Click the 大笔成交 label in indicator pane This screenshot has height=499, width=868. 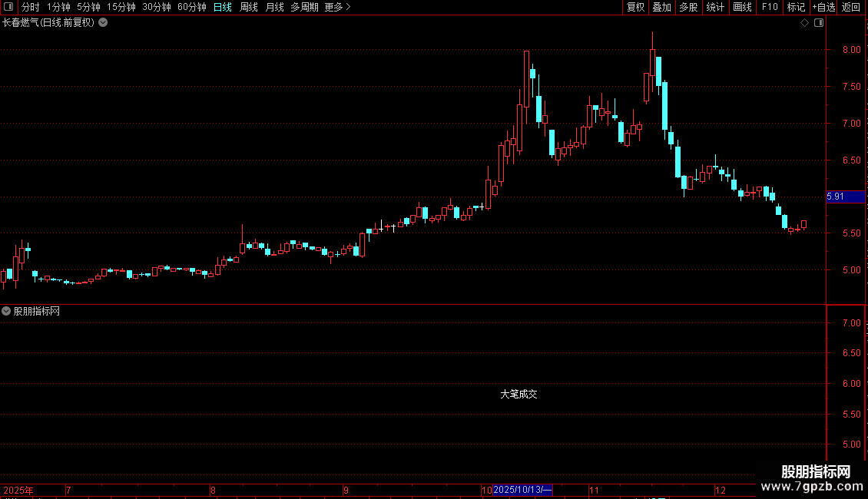coord(518,394)
